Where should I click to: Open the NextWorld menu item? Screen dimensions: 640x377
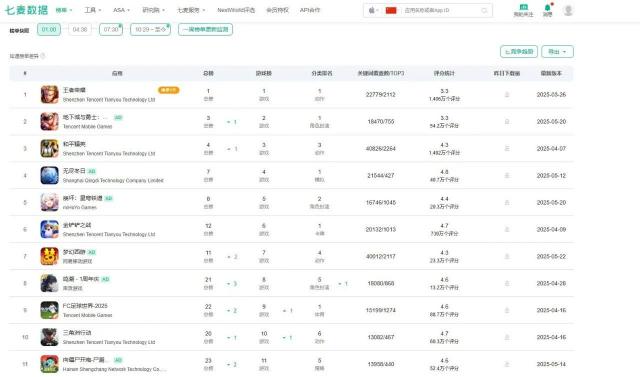click(236, 10)
